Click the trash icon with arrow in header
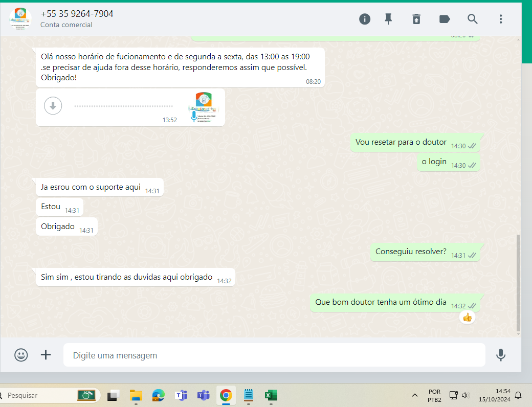This screenshot has width=532, height=407. [416, 19]
